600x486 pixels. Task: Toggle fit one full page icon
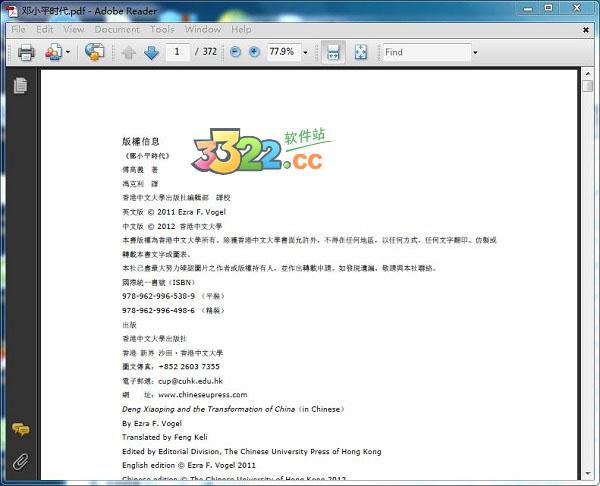(360, 52)
